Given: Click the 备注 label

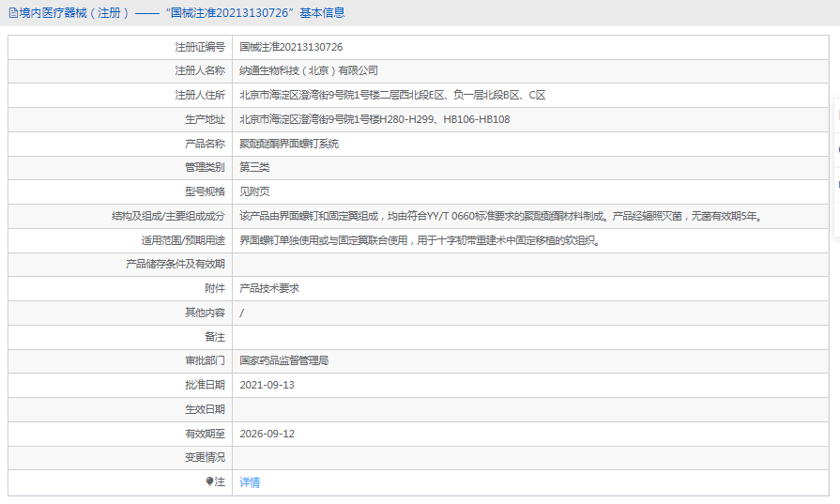Looking at the screenshot, I should point(215,337).
